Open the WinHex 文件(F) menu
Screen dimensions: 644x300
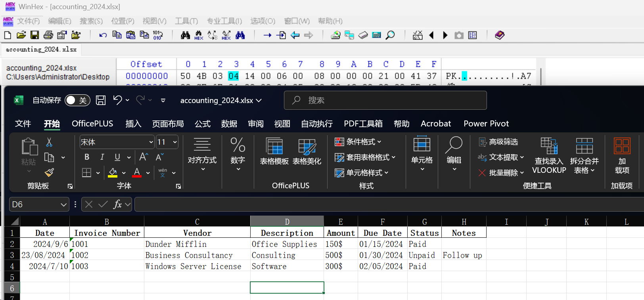click(29, 21)
